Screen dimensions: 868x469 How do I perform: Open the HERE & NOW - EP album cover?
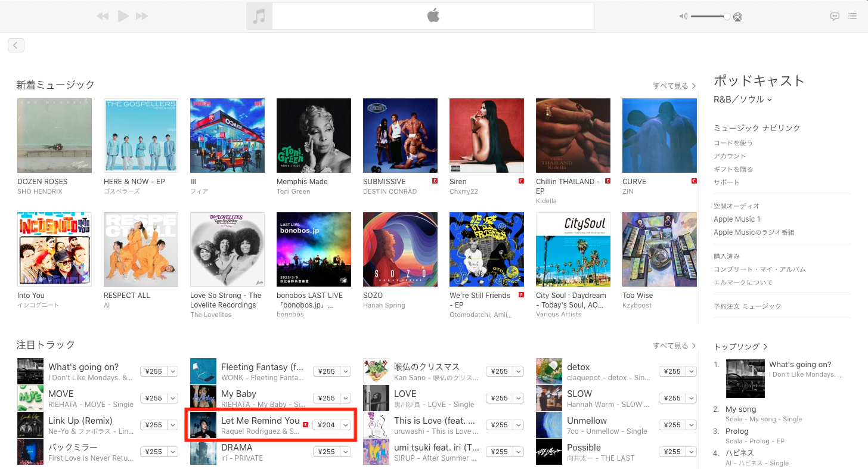(141, 135)
